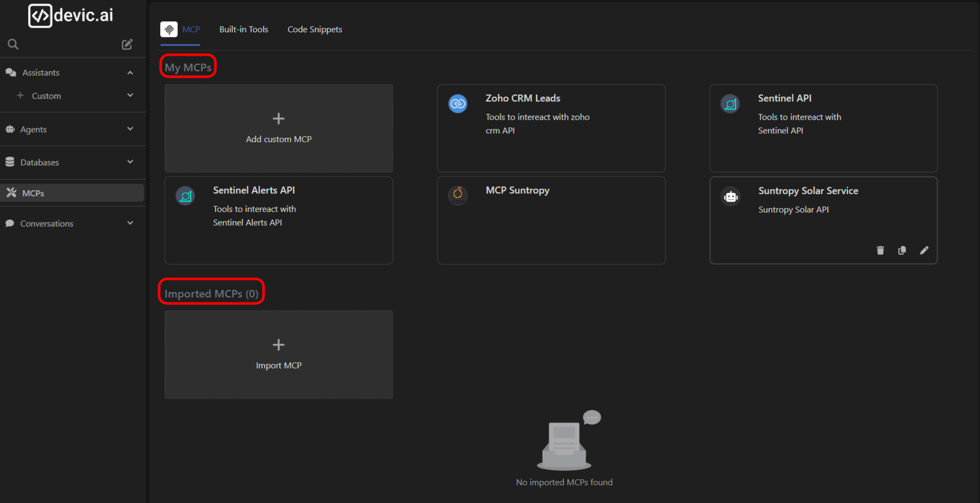
Task: Click the MCPs tools icon
Action: pos(11,193)
